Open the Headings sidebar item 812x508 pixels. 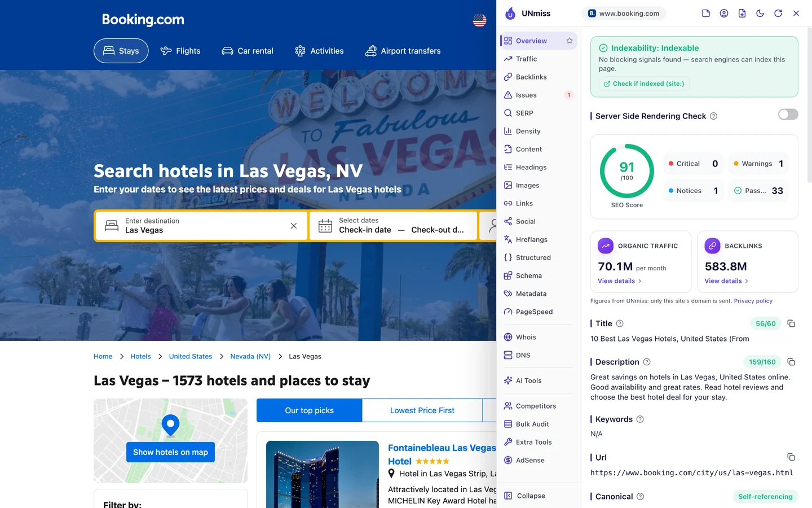pyautogui.click(x=539, y=167)
